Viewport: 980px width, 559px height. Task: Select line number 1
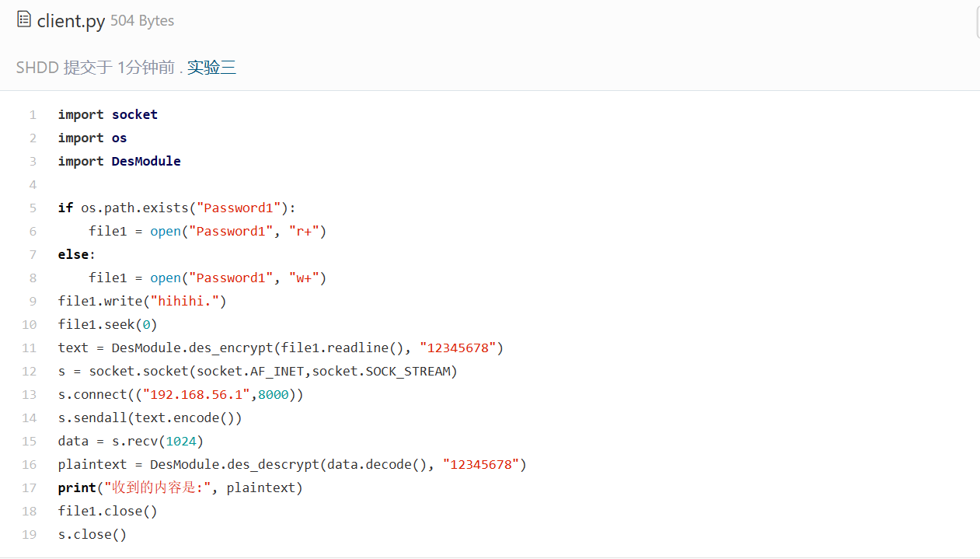tap(33, 114)
